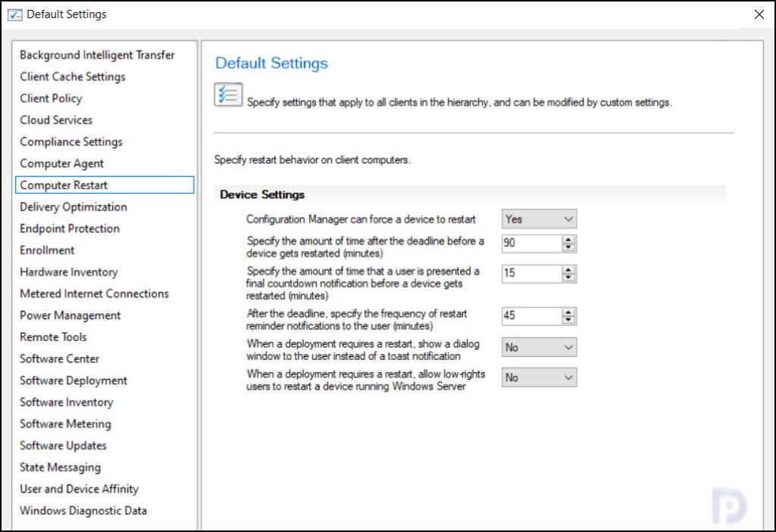
Task: Open Metered Internet Connections settings
Action: [x=94, y=294]
